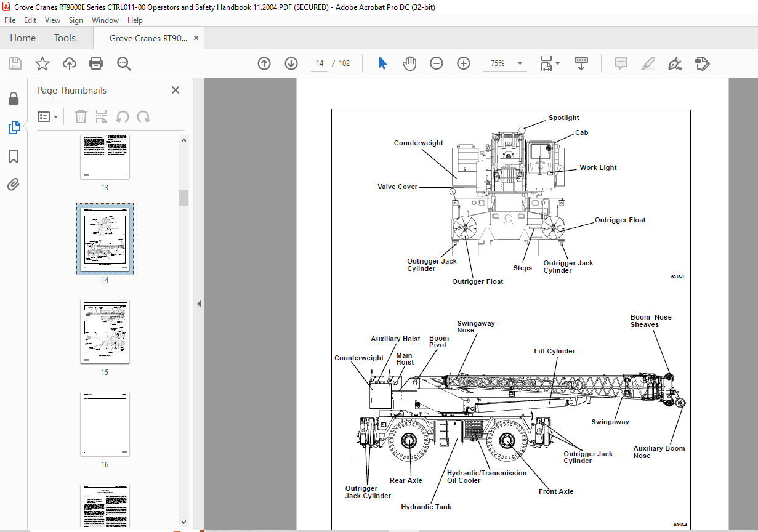Open thumbnail options dropdown menu
758x532 pixels.
pyautogui.click(x=47, y=116)
